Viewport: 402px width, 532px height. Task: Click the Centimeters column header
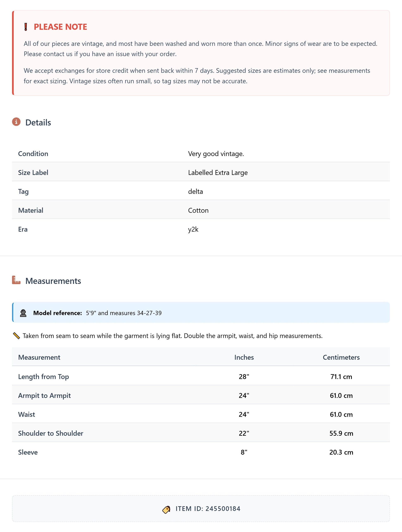click(341, 357)
